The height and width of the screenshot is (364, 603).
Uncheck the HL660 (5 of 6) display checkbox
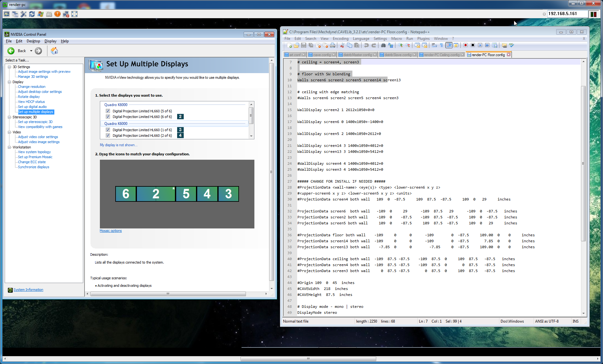[108, 111]
